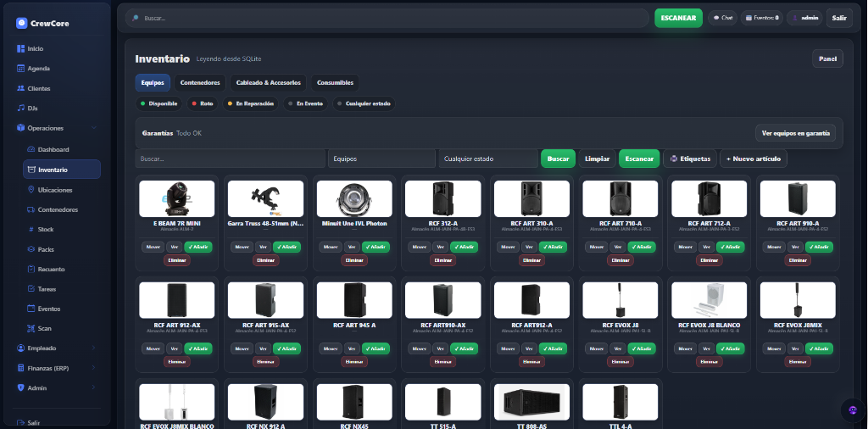This screenshot has height=429, width=868.
Task: Open the Panel button
Action: point(827,58)
